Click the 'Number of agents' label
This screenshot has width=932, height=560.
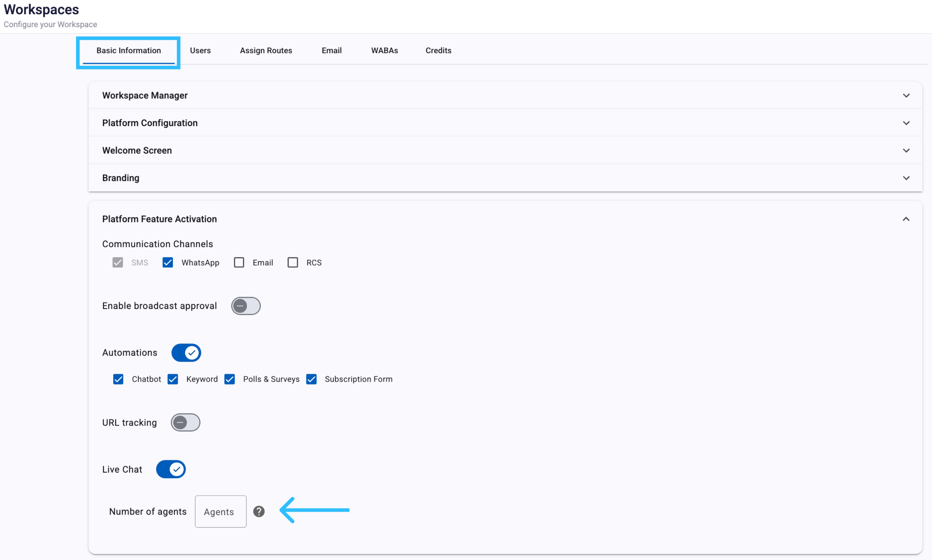pyautogui.click(x=148, y=512)
